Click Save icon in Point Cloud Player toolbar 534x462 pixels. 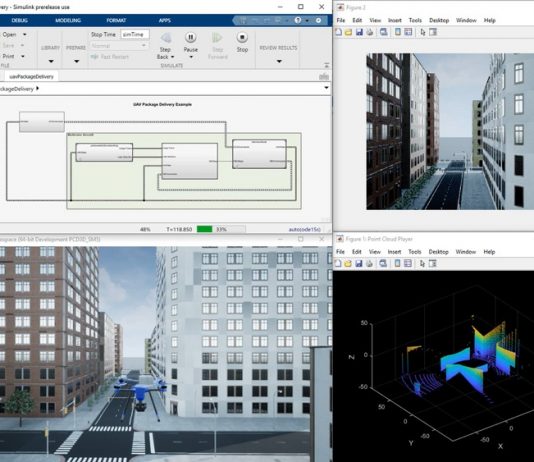[359, 264]
